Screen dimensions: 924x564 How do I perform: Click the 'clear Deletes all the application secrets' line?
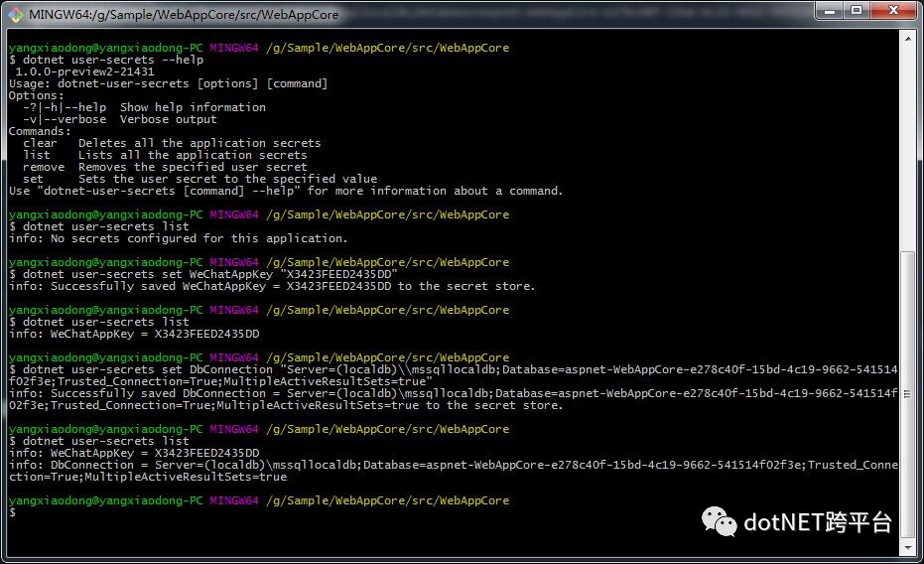pos(172,143)
